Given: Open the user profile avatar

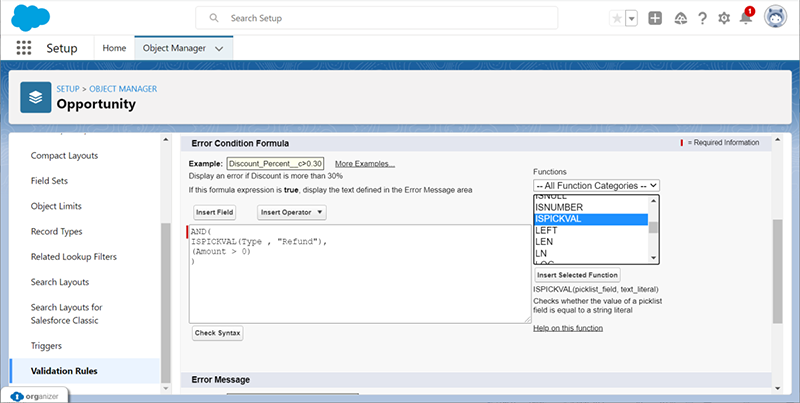Looking at the screenshot, I should point(776,17).
